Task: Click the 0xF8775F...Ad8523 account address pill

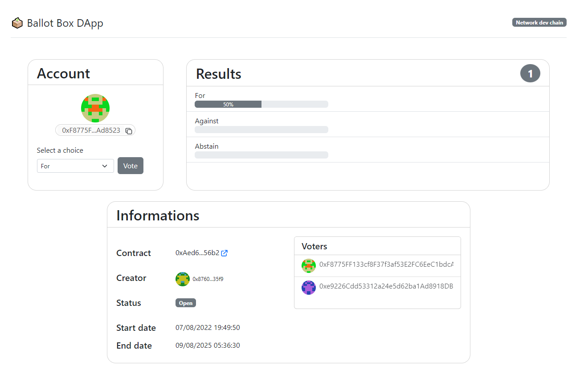Action: pyautogui.click(x=91, y=130)
